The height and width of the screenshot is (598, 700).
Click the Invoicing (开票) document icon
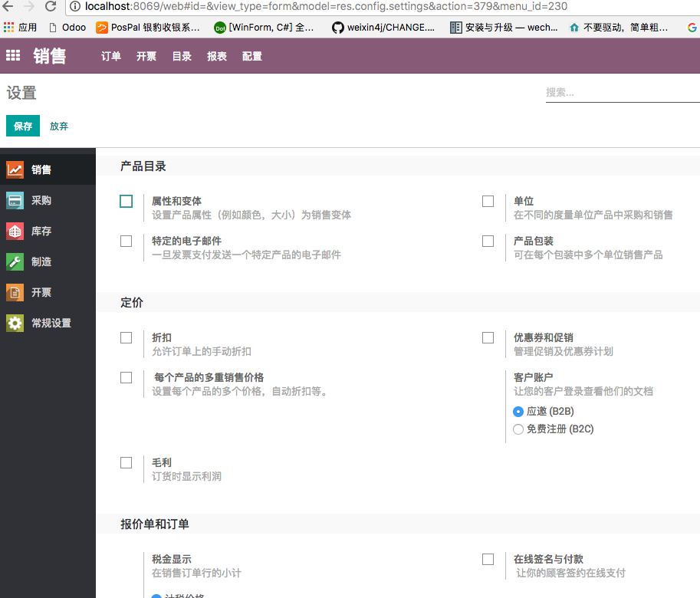(x=15, y=292)
